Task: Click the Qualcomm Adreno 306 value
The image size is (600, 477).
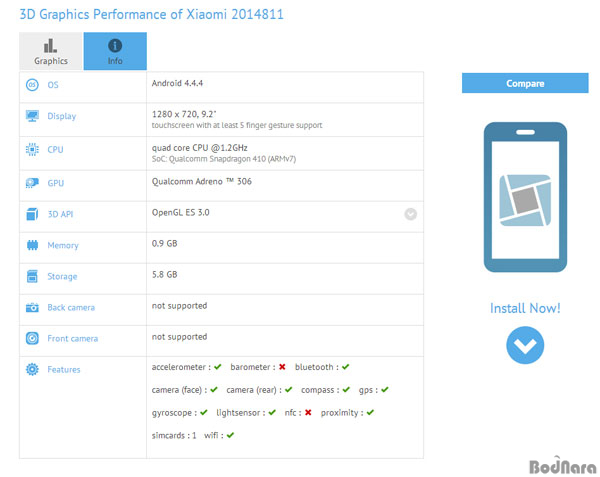Action: coord(202,182)
